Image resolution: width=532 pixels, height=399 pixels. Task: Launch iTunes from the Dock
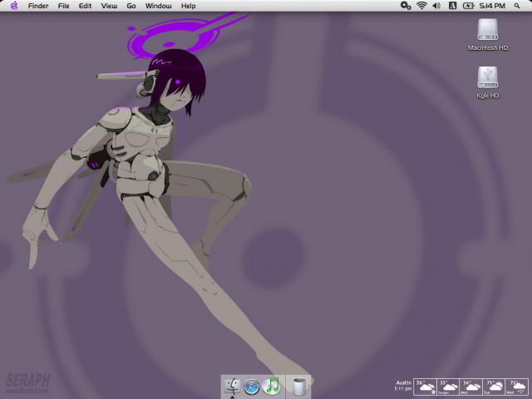point(271,386)
